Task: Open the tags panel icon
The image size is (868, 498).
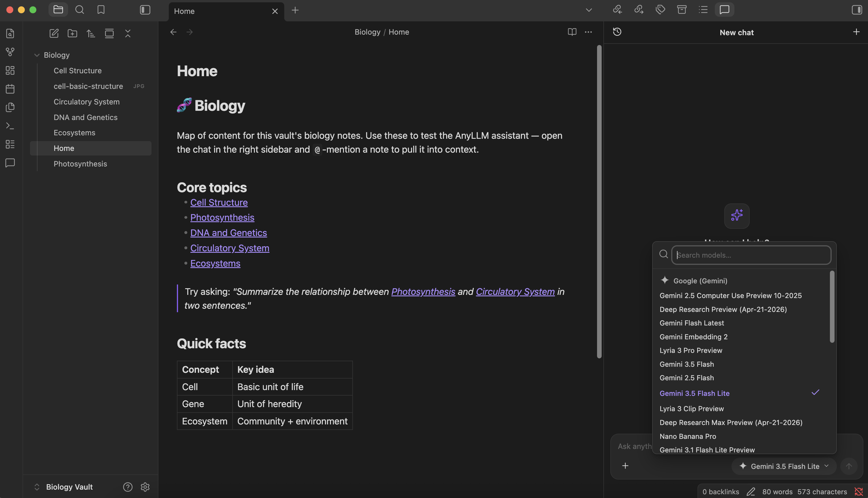Action: (661, 10)
